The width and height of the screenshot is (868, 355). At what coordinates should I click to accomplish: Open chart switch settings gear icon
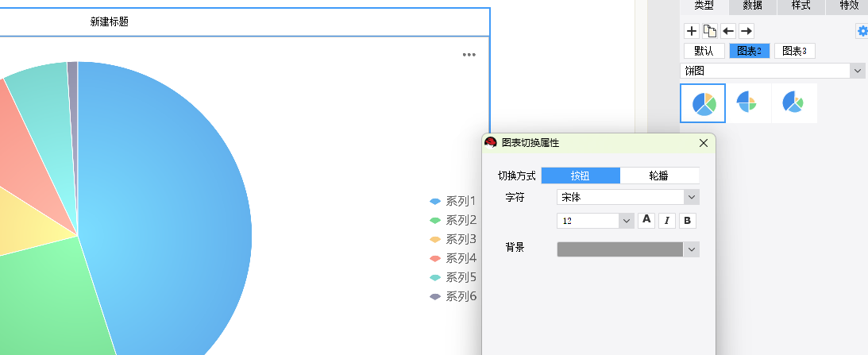click(862, 31)
